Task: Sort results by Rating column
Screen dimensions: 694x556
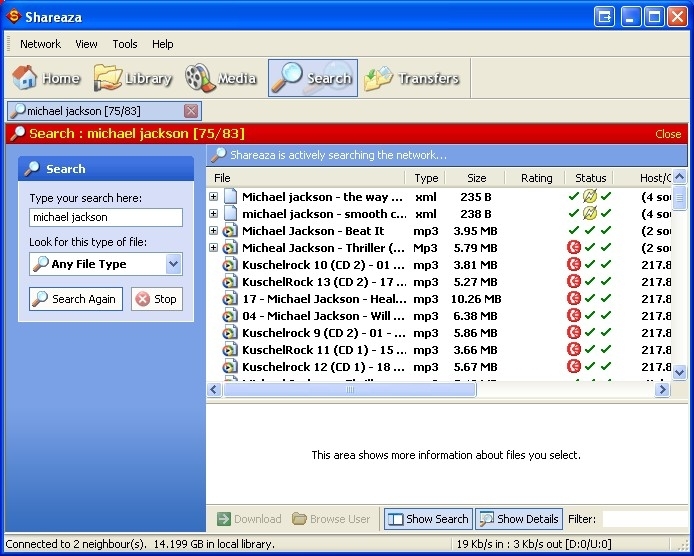Action: tap(536, 178)
